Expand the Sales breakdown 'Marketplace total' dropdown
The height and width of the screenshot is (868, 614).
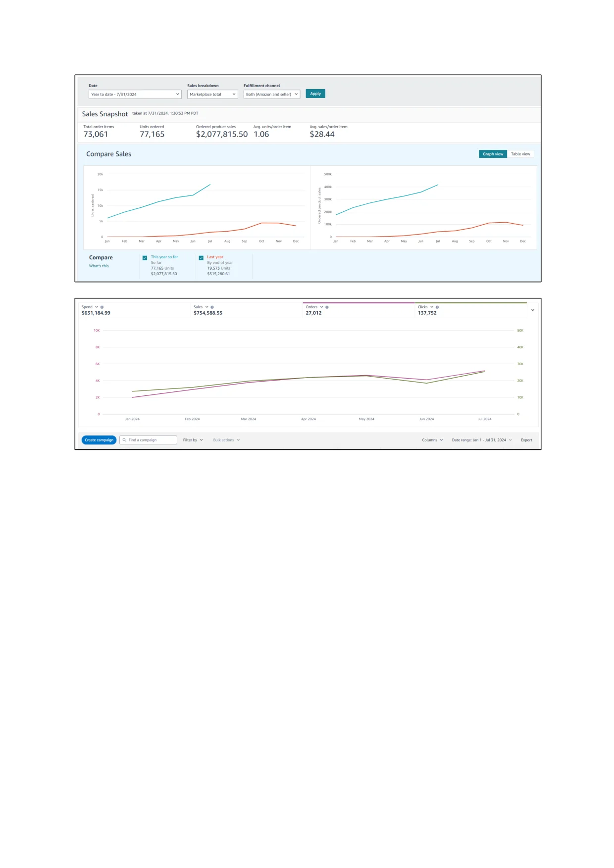point(212,95)
